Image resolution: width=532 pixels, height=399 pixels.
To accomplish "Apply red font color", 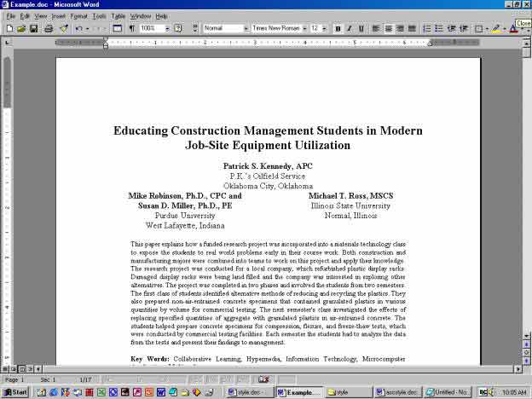I will tap(512, 29).
